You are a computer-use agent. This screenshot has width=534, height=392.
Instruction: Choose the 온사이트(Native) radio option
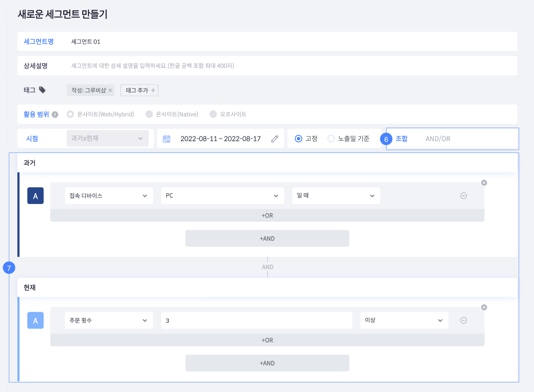149,114
